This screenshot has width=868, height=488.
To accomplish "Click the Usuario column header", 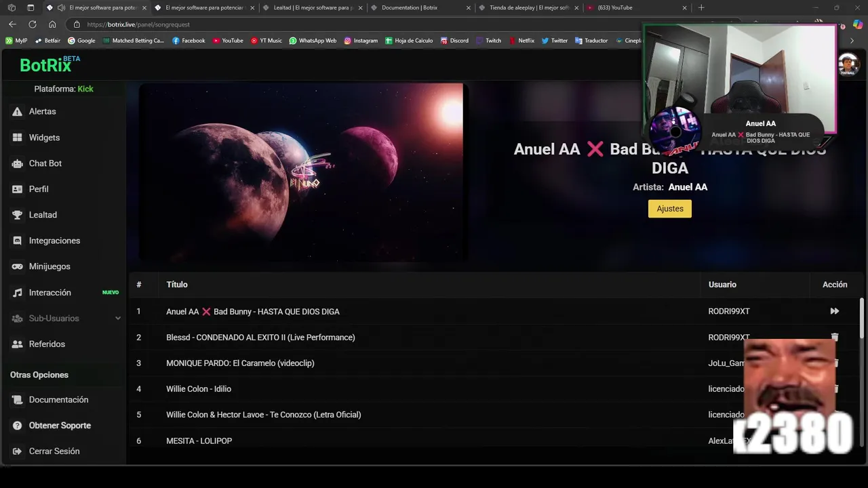I will [x=722, y=285].
